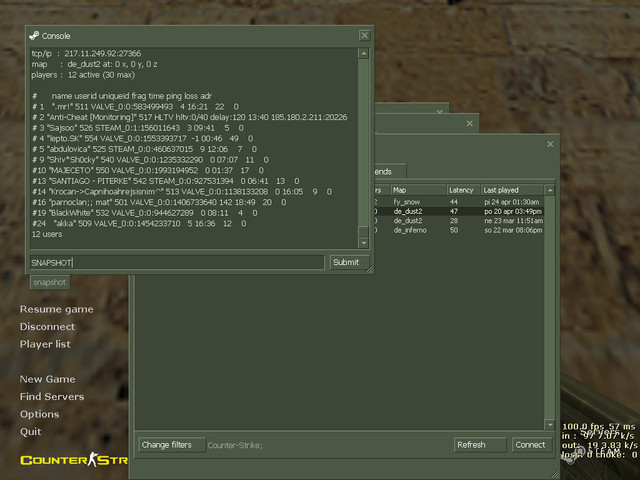Refresh the server list
This screenshot has height=480, width=640.
[x=480, y=444]
